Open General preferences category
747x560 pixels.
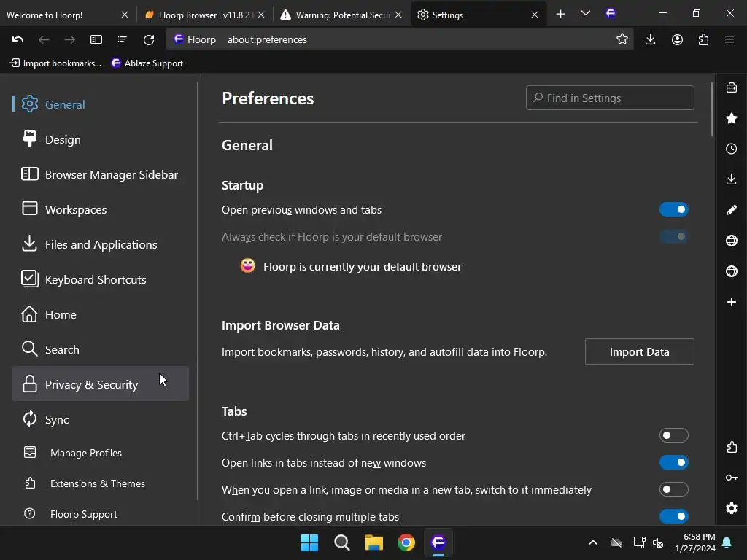[100, 104]
